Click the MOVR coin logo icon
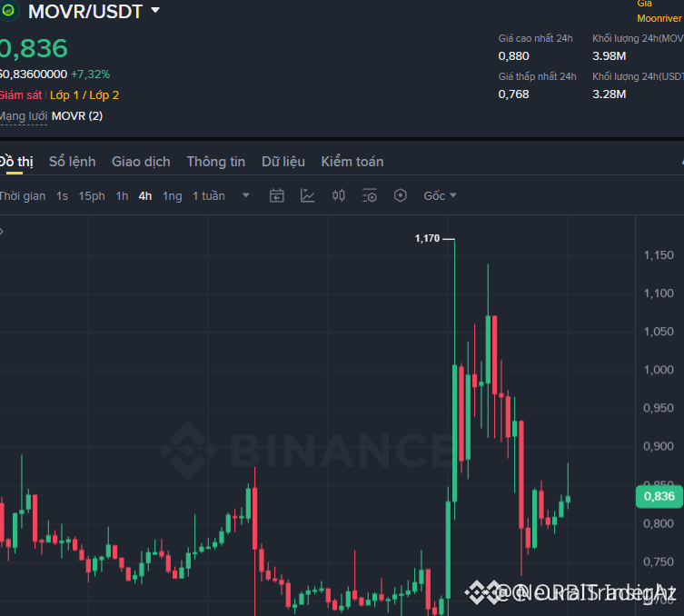This screenshot has width=684, height=616. 8,11
